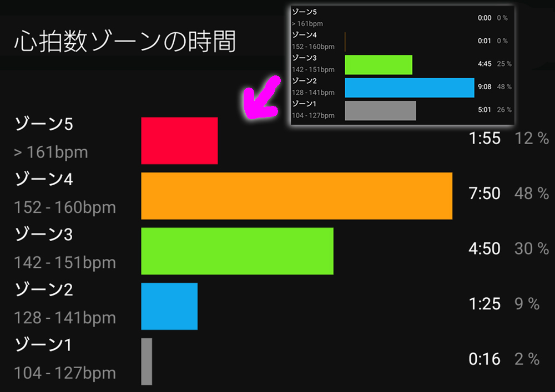Select the ゾーン1 label in main chart
The width and height of the screenshot is (555, 392).
pyautogui.click(x=43, y=345)
